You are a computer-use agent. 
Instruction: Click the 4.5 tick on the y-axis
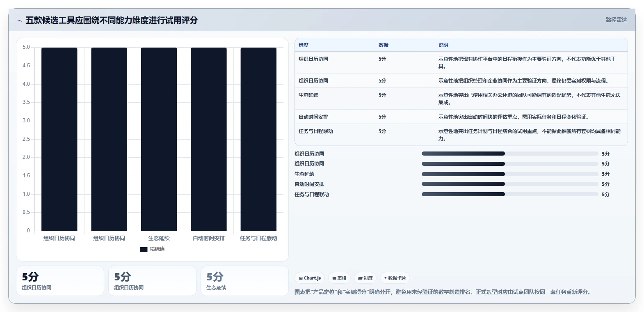(26, 66)
